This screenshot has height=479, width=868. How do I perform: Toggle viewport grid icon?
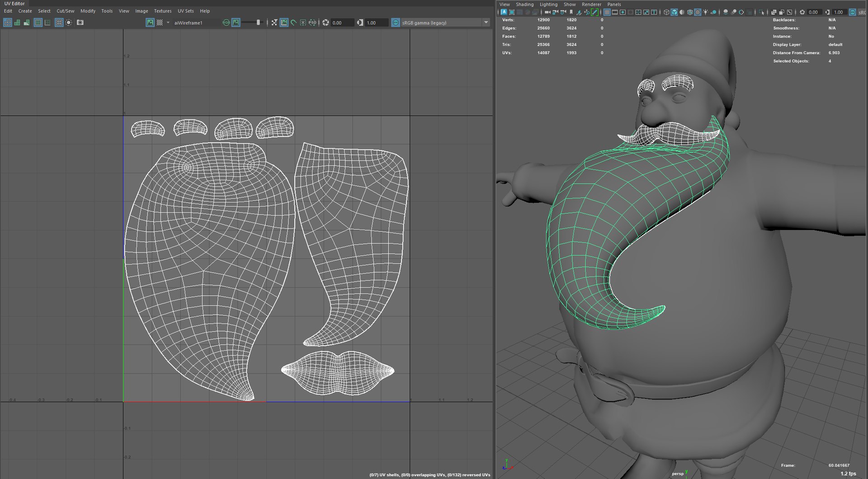[607, 12]
